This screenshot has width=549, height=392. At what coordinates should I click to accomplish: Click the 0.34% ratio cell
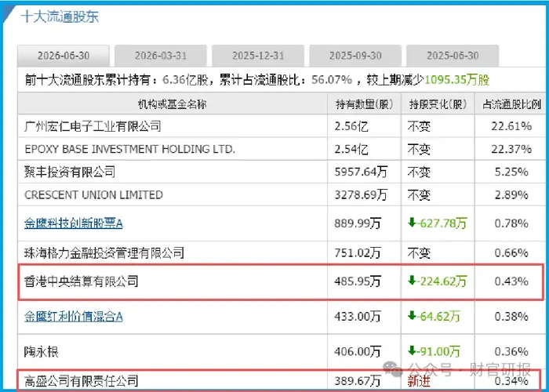[511, 380]
